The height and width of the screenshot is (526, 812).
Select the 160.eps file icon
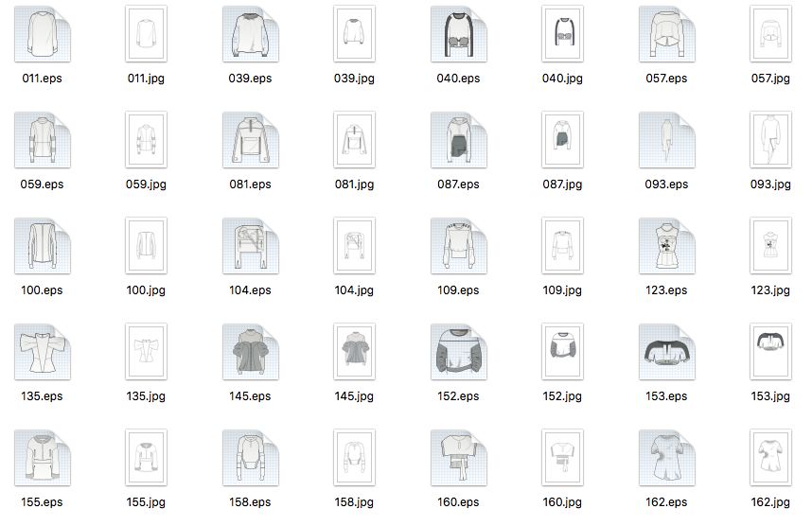459,458
